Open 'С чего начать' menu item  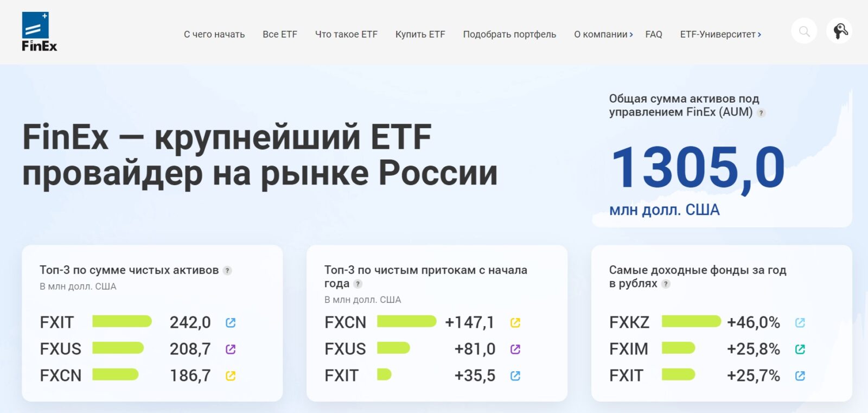pos(214,34)
